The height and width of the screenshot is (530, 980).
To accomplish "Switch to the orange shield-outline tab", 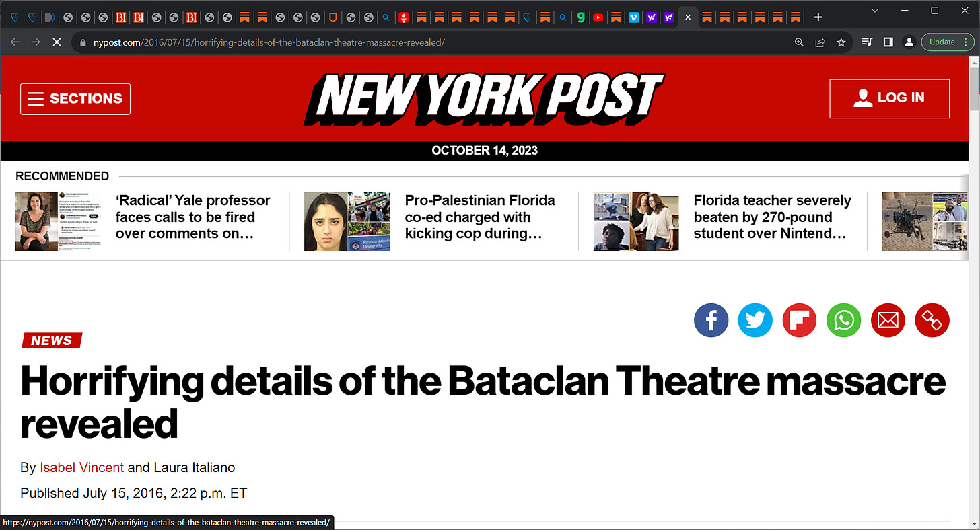I will 332,17.
